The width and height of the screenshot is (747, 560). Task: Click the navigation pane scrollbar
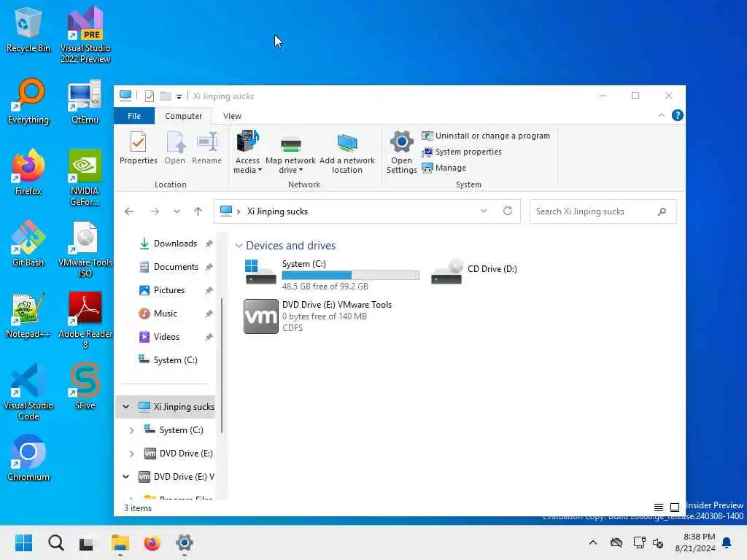pos(222,366)
